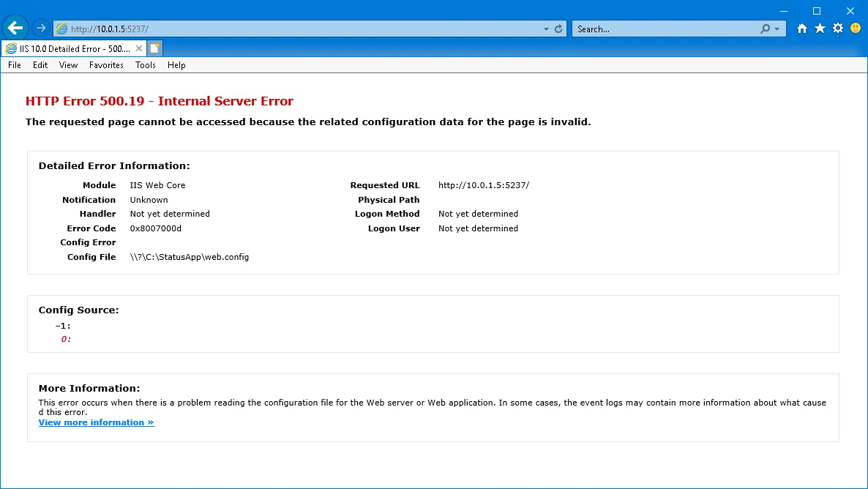Viewport: 868px width, 489px height.
Task: Open the File menu
Action: (15, 65)
